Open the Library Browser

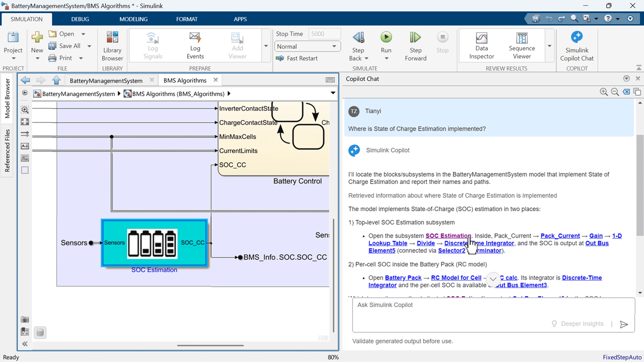112,45
